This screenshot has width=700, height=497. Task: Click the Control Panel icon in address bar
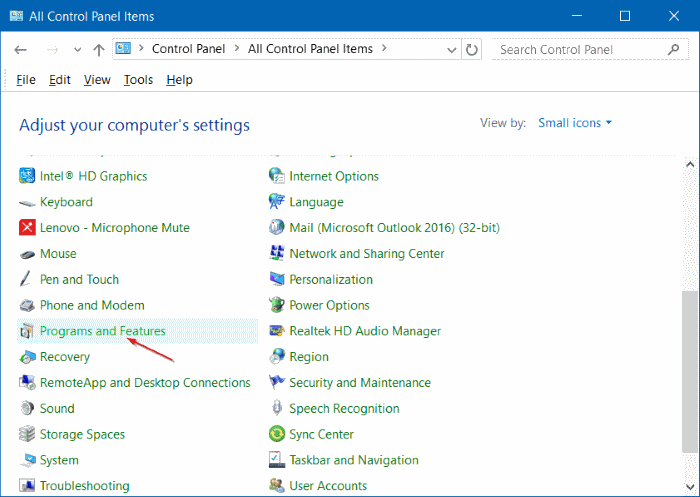coord(123,48)
